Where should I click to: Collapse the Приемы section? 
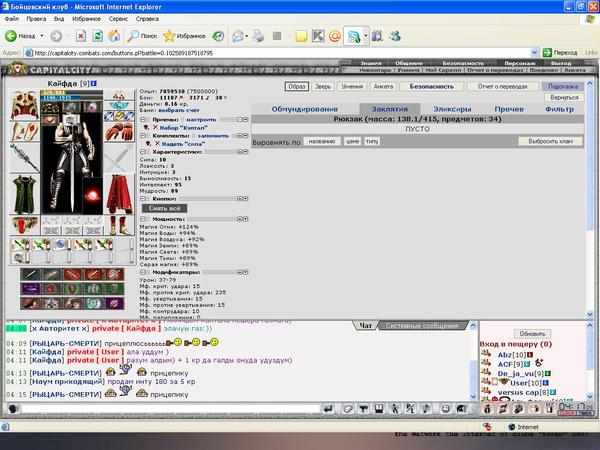143,119
